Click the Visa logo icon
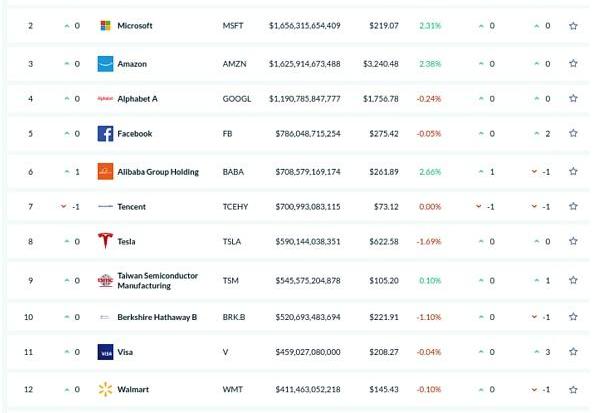 [105, 352]
